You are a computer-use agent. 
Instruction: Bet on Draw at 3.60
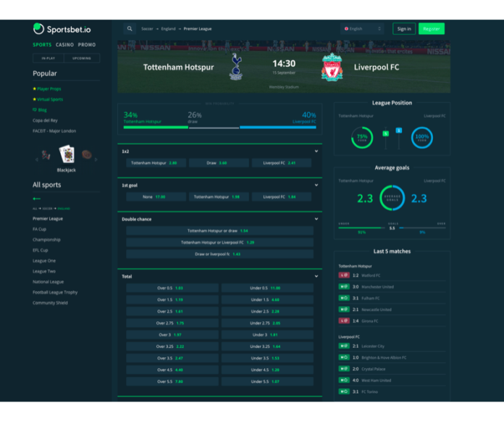click(x=219, y=163)
